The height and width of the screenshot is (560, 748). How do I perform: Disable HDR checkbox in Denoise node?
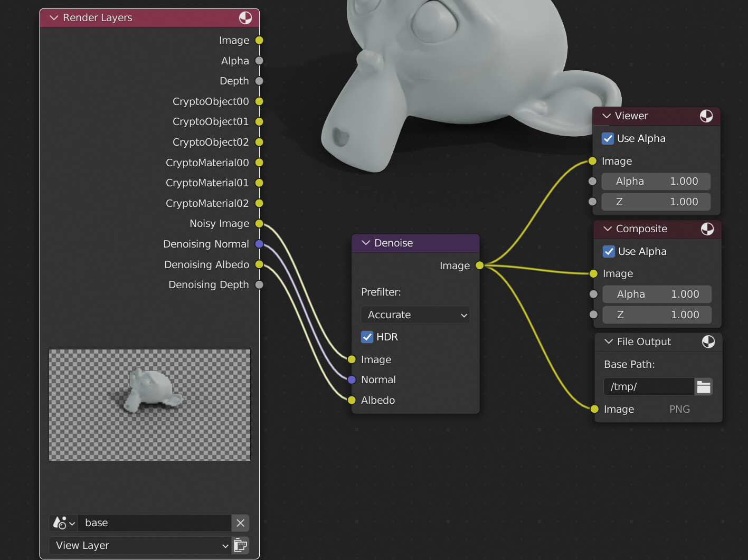coord(367,337)
